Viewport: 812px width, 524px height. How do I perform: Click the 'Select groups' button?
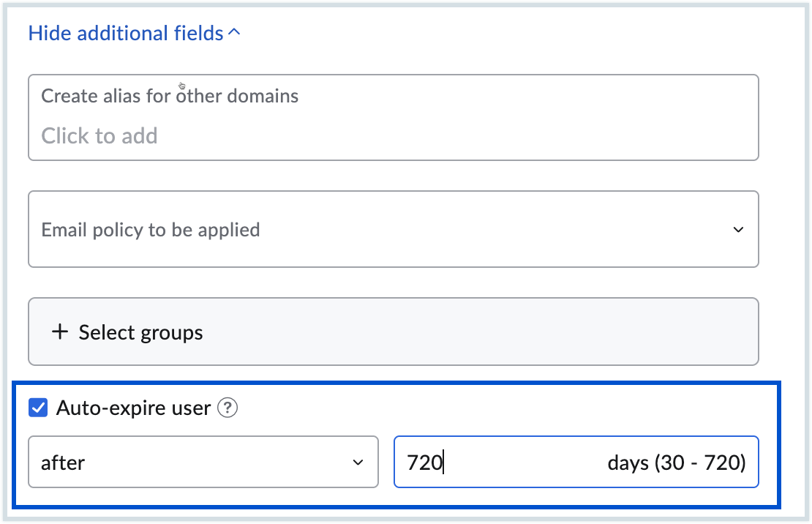coord(393,332)
